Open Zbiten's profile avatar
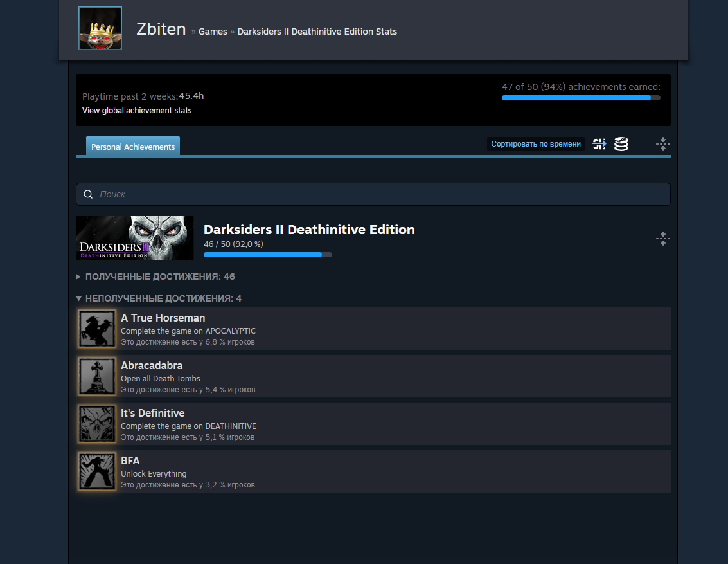Viewport: 728px width, 564px height. click(100, 28)
